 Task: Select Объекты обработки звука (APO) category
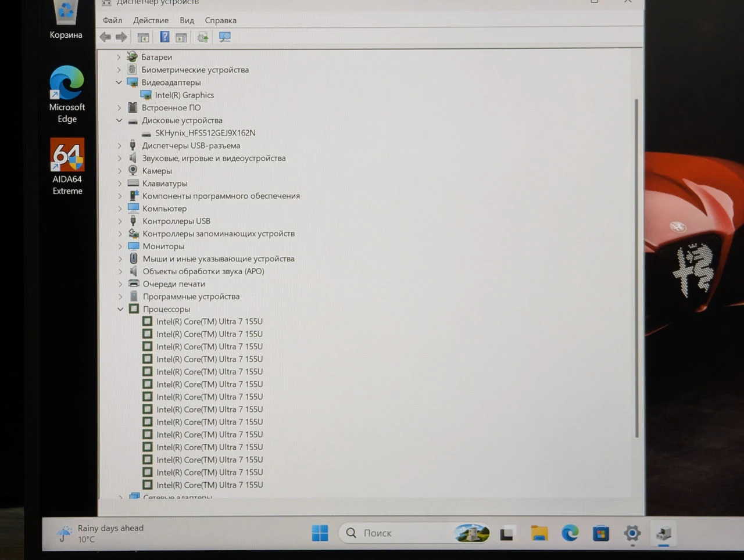coord(203,271)
